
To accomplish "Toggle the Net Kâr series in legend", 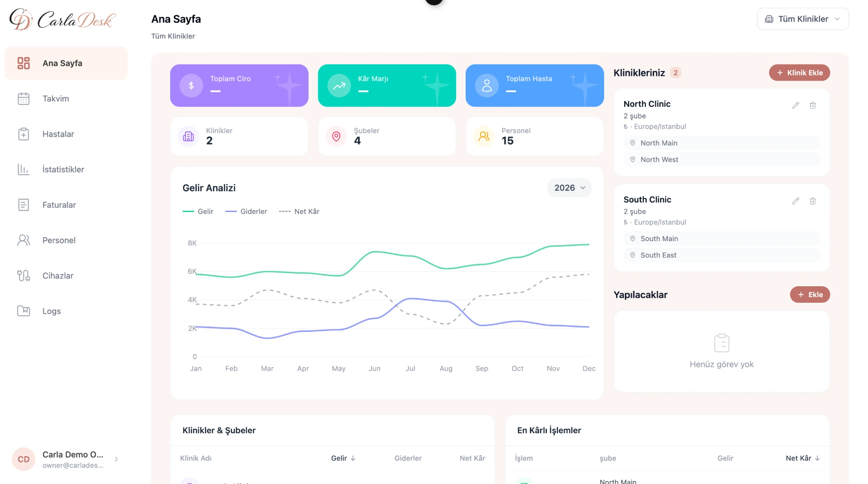I will pyautogui.click(x=299, y=212).
